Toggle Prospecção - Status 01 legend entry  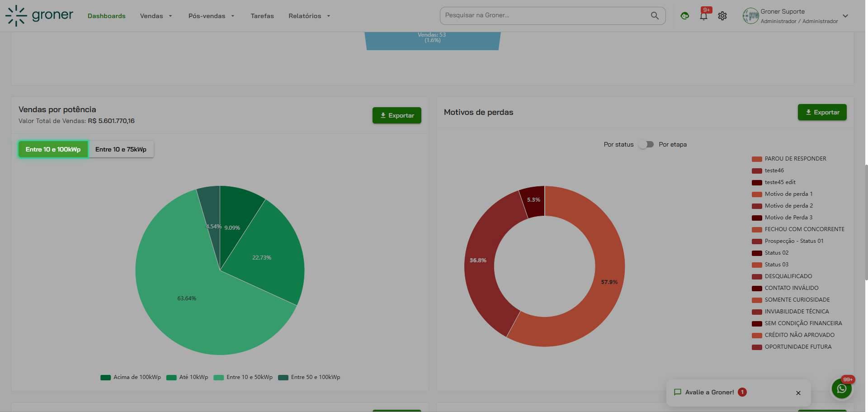[x=788, y=241]
